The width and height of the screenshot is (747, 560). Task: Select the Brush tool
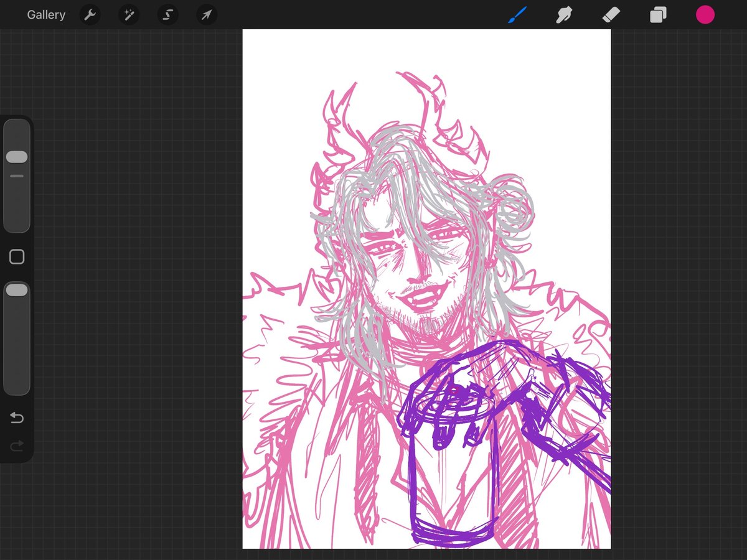[x=517, y=15]
